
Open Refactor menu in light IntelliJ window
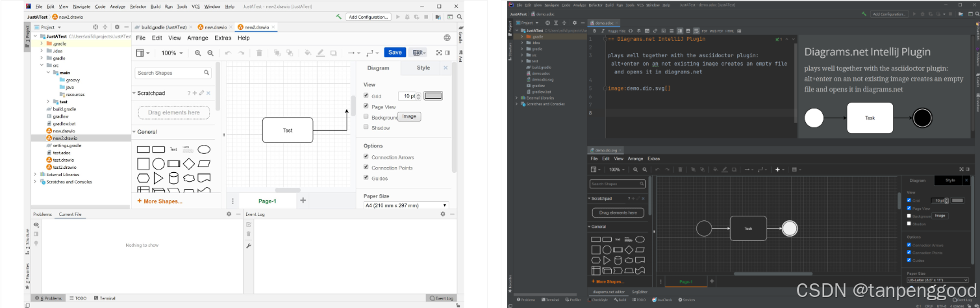[x=138, y=6]
